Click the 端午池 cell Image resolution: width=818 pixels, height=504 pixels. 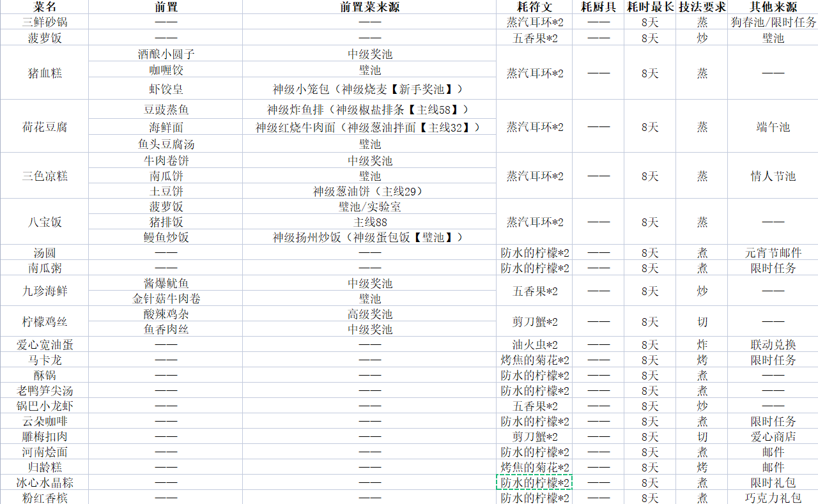[773, 126]
